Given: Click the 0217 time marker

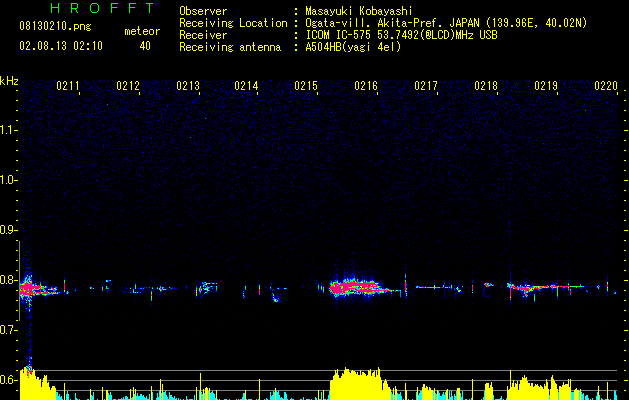Looking at the screenshot, I should (426, 86).
